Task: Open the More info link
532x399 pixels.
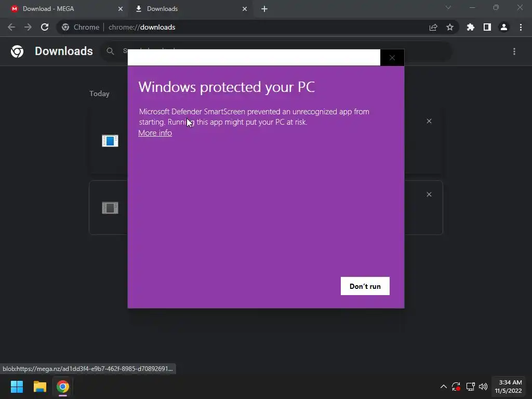Action: 155,132
